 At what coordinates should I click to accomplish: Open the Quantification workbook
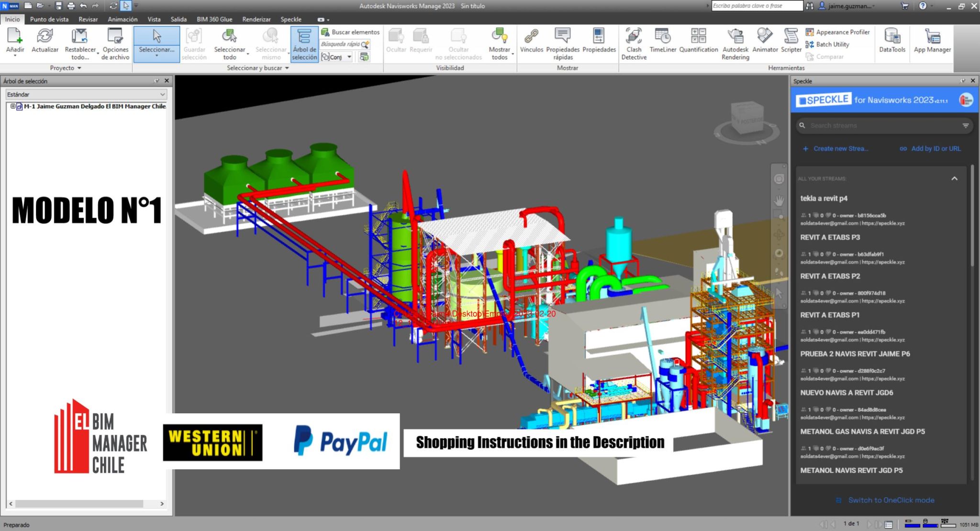pos(698,43)
